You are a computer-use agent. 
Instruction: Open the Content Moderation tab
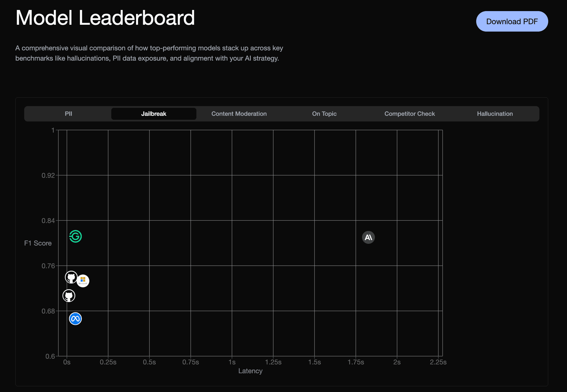coord(239,114)
